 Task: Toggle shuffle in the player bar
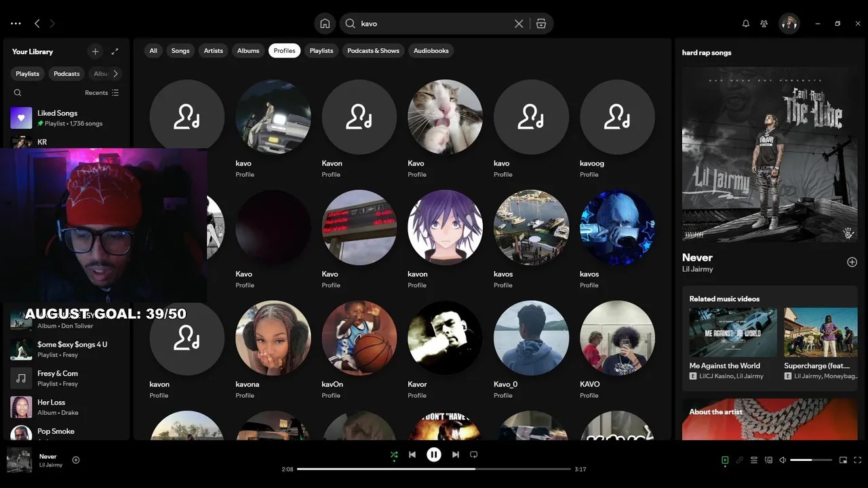394,455
